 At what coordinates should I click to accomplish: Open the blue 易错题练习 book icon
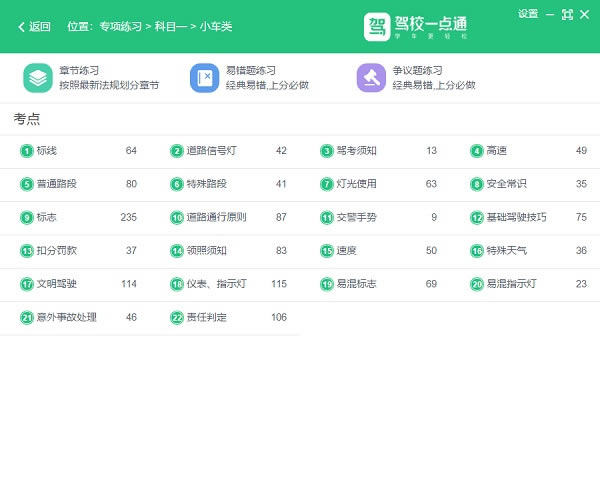pyautogui.click(x=204, y=78)
